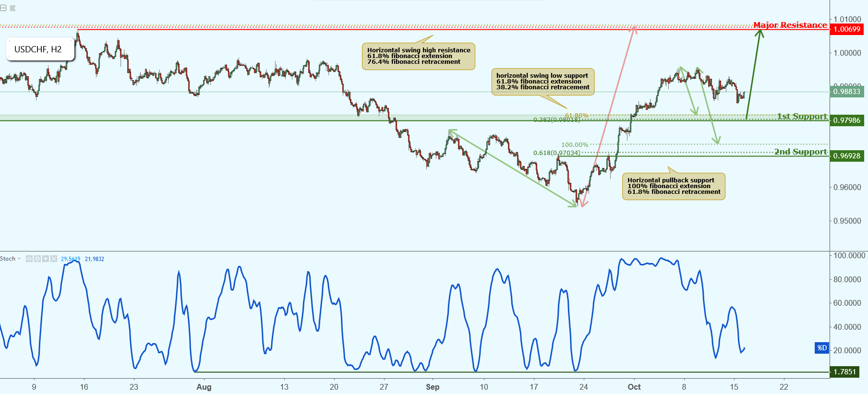The width and height of the screenshot is (868, 394).
Task: Click the red 1.00699 resistance price label
Action: tap(847, 29)
